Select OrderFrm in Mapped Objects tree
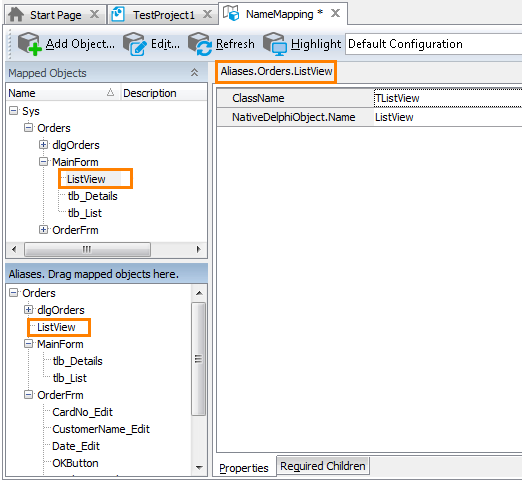The width and height of the screenshot is (522, 482). 75,230
